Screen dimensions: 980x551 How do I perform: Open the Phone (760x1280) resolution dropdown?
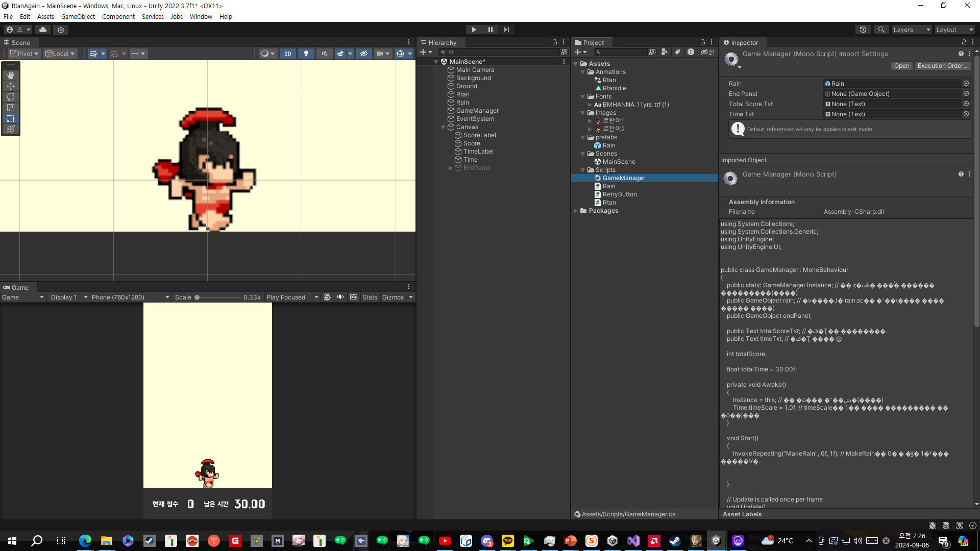point(130,297)
